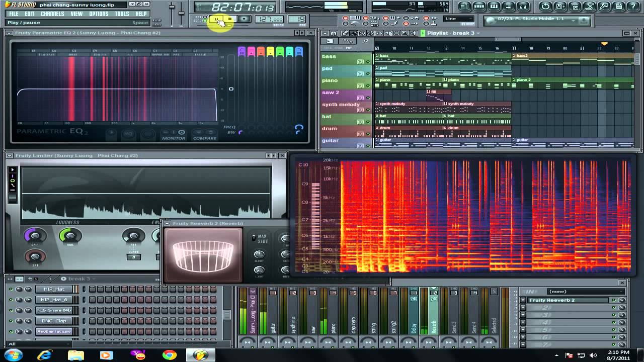Select the Reverb mixer track
The width and height of the screenshot is (644, 362).
pos(434,311)
